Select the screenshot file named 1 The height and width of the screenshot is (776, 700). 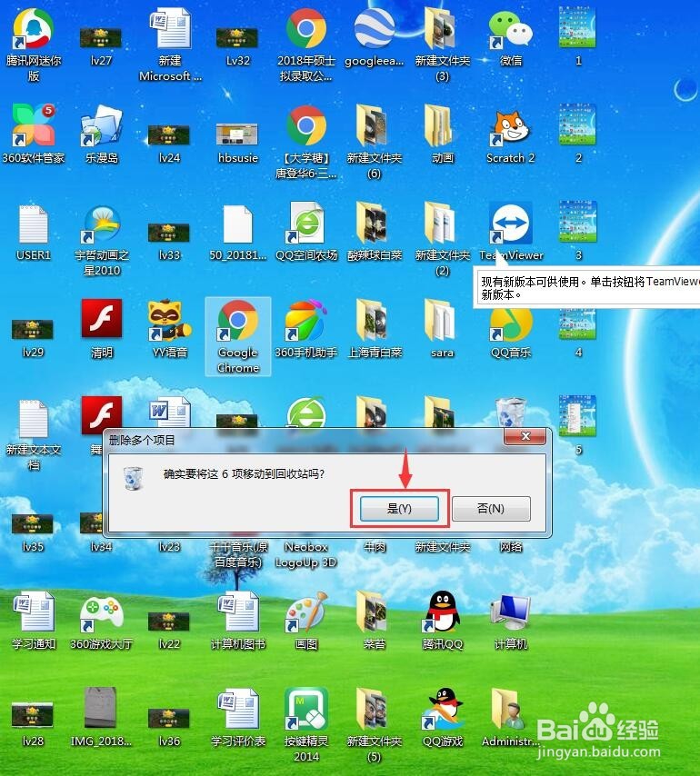[577, 27]
